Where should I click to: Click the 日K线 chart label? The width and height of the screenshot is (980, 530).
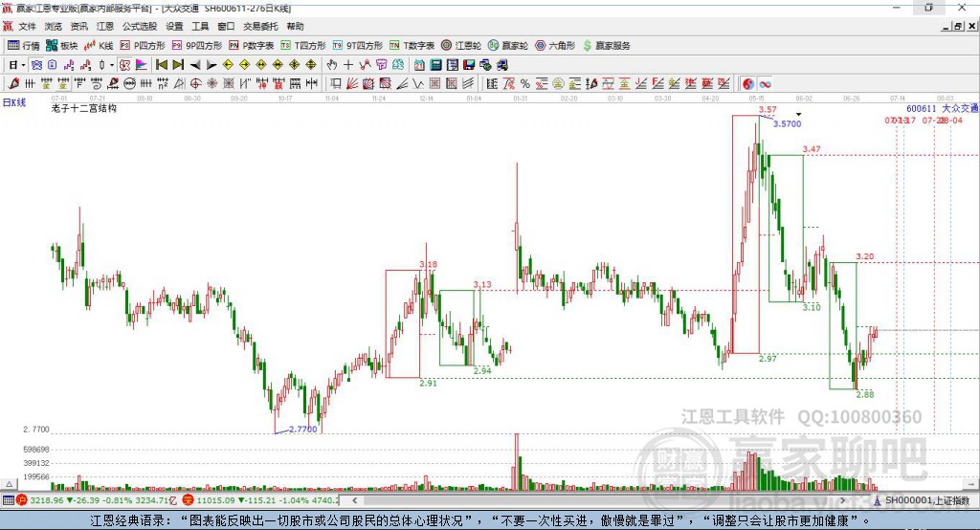[x=14, y=102]
